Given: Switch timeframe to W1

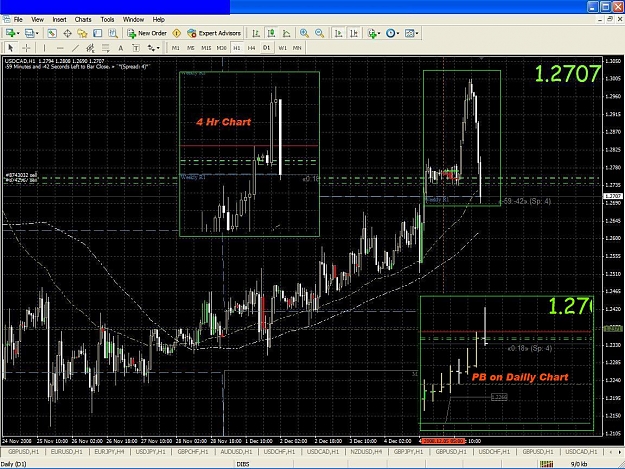Looking at the screenshot, I should tap(282, 48).
